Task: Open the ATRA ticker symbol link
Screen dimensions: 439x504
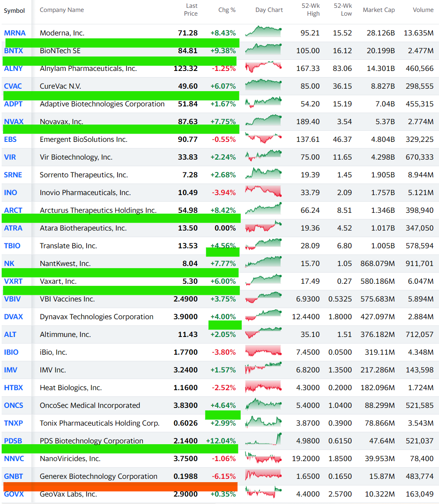Action: coord(13,228)
